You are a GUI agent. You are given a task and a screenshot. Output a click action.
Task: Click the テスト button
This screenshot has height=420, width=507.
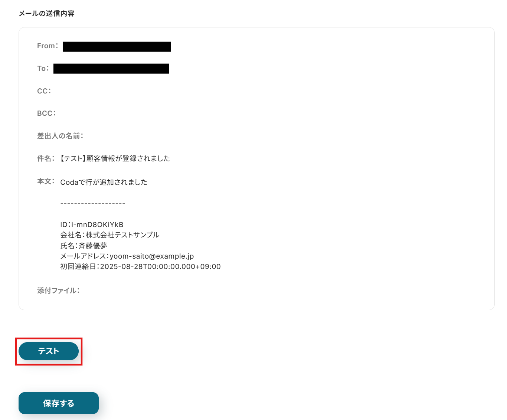click(x=49, y=351)
